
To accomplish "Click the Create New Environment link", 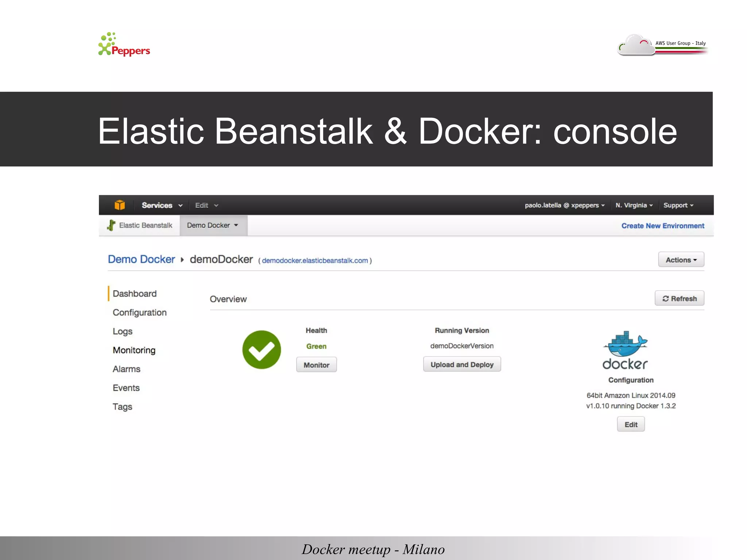I will (x=663, y=226).
